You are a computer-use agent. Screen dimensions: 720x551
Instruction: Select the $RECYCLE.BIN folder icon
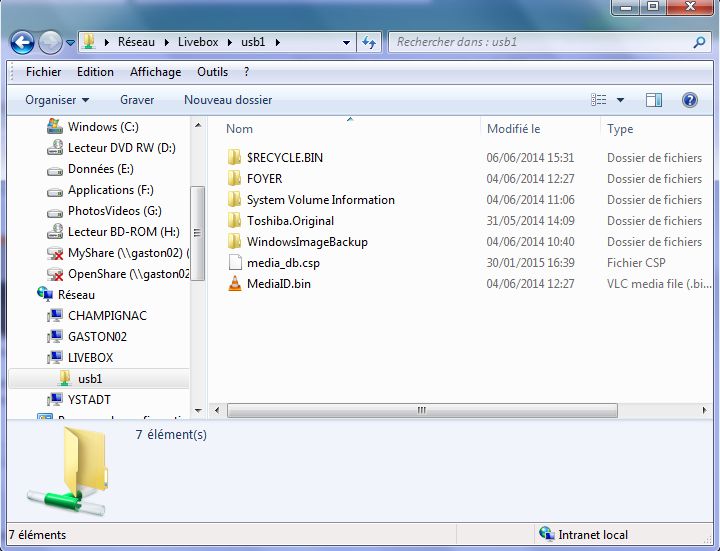[x=235, y=157]
